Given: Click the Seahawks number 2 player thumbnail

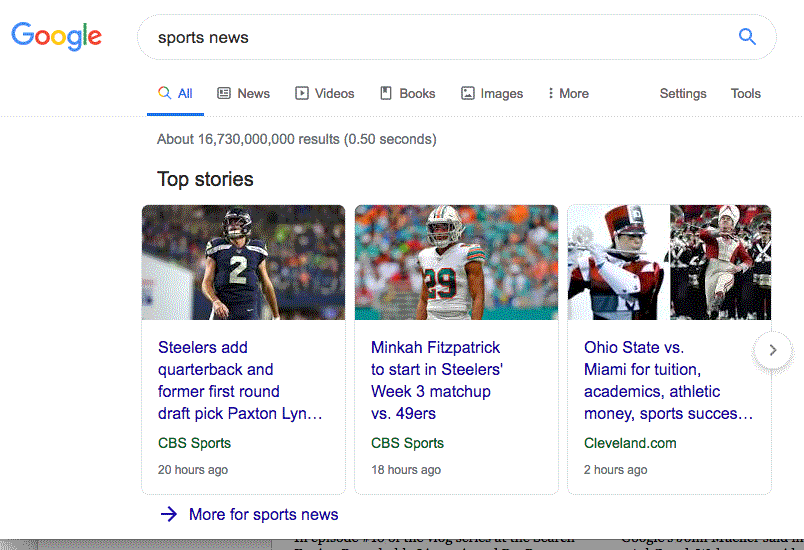Looking at the screenshot, I should pos(244,262).
